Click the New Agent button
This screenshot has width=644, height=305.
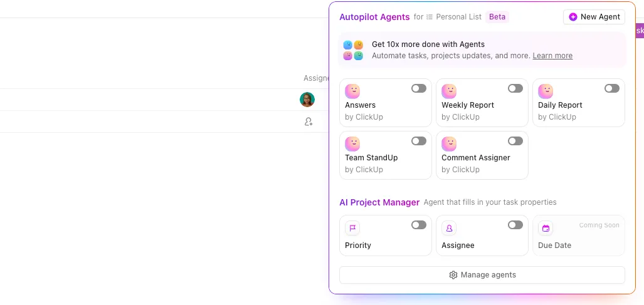point(594,17)
